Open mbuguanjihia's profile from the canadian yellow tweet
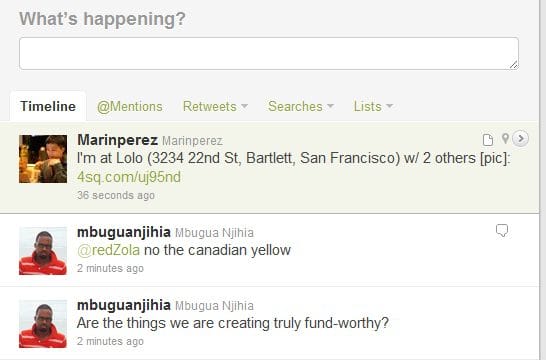The height and width of the screenshot is (360, 546). coord(124,232)
